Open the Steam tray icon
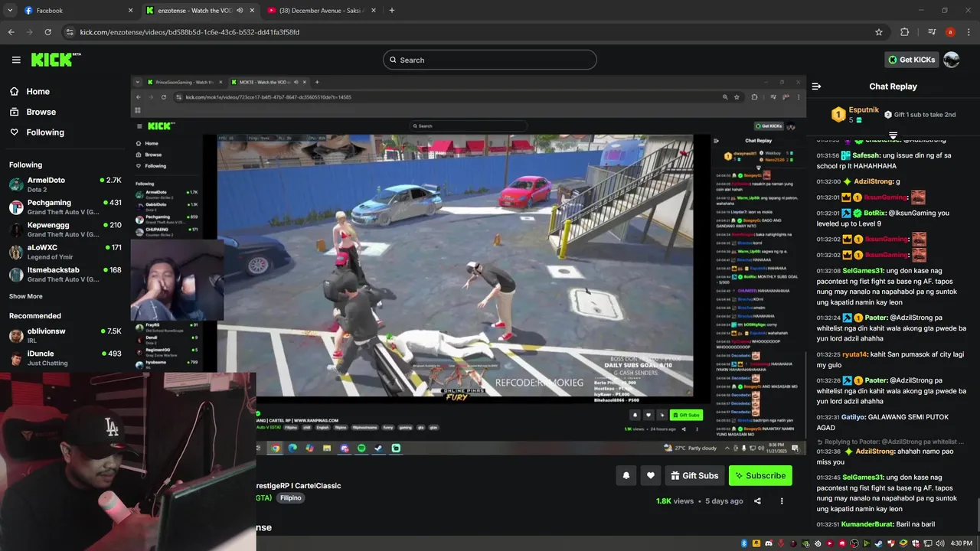Screen dimensions: 980x551 point(879,543)
